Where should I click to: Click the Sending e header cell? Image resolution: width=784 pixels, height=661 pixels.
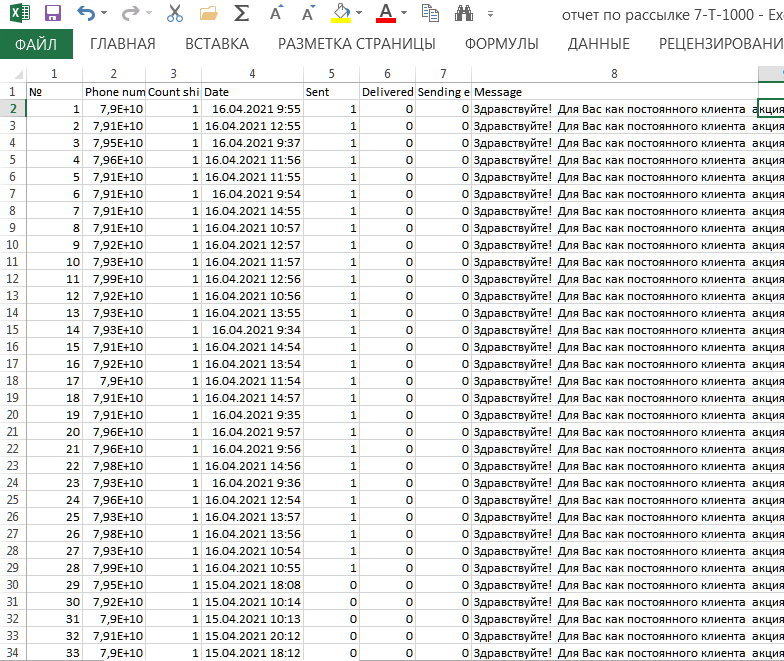(x=444, y=92)
